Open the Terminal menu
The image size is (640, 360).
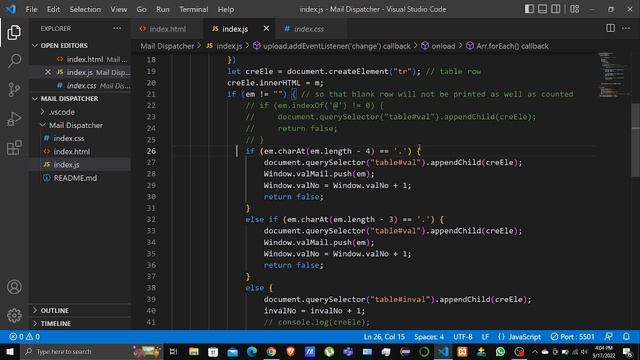193,9
